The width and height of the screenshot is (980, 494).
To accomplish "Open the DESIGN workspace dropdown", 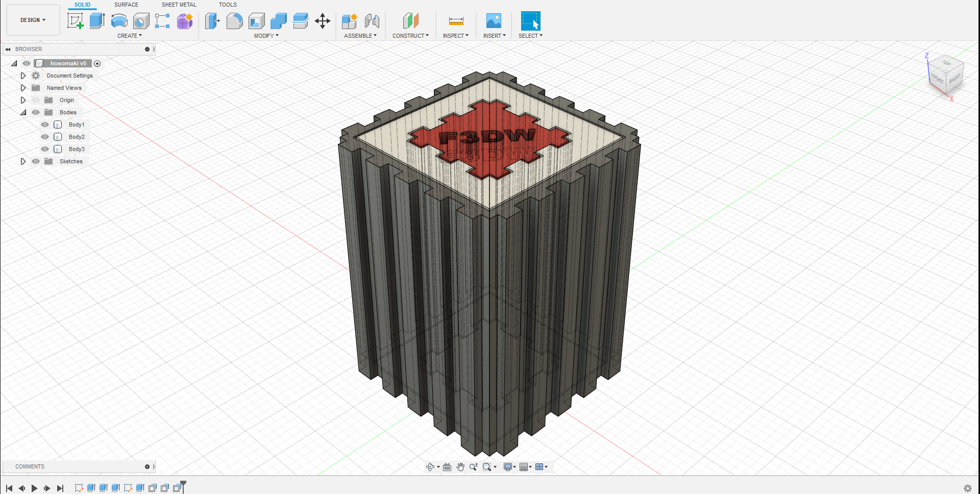I will click(x=33, y=20).
